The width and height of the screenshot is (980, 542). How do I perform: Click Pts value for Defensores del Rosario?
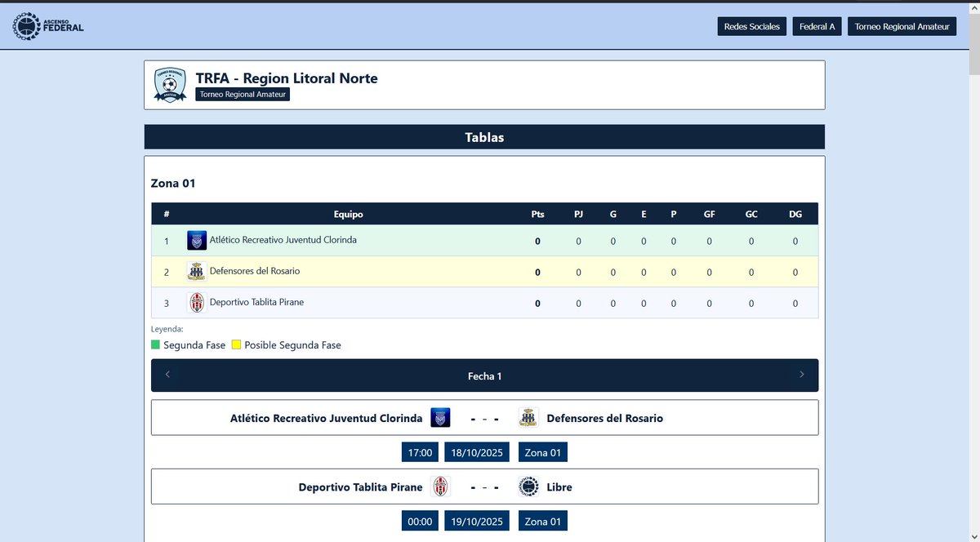coord(537,273)
